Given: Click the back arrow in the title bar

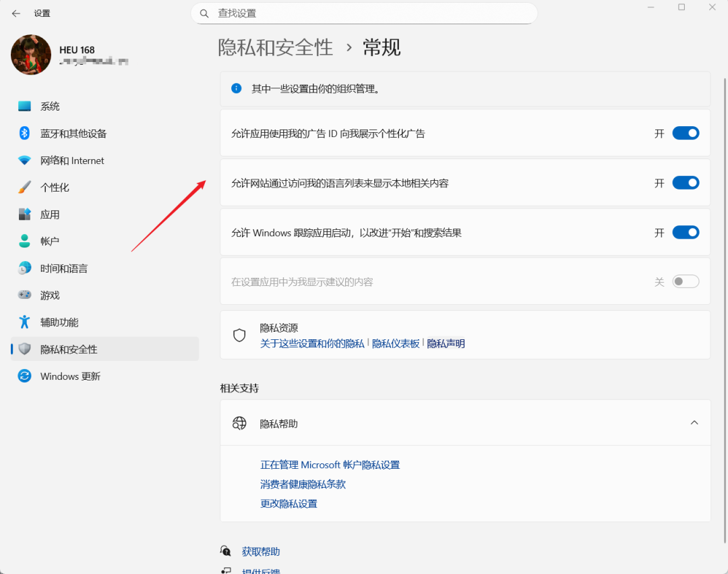Looking at the screenshot, I should [16, 13].
